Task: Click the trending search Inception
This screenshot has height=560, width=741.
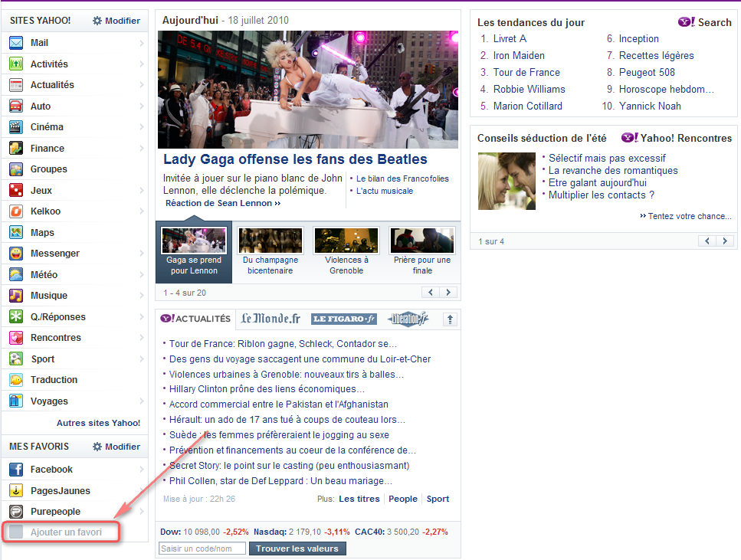Action: pyautogui.click(x=639, y=39)
